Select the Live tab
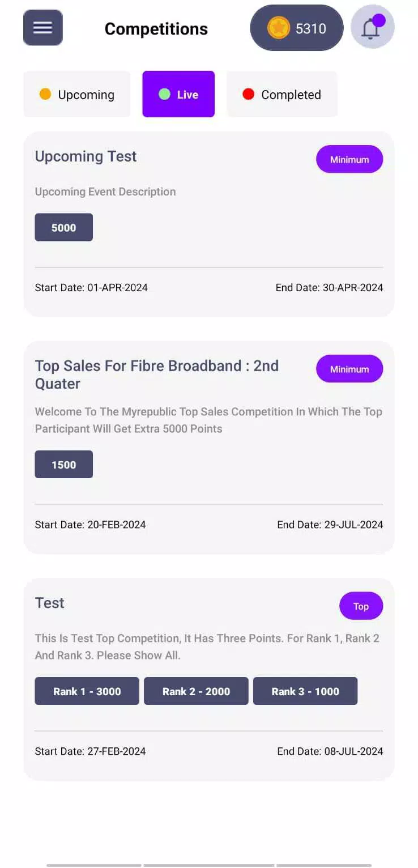 pyautogui.click(x=178, y=95)
